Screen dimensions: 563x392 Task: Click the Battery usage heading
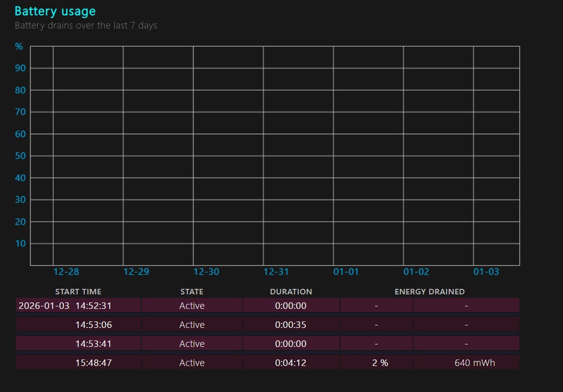[x=55, y=11]
